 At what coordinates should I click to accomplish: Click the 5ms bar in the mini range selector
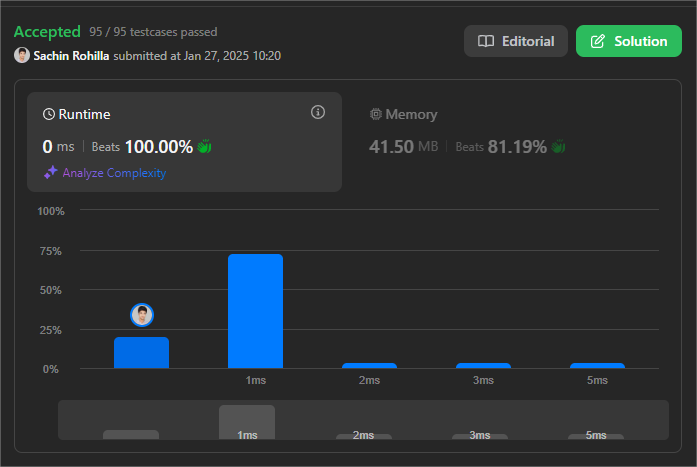(596, 437)
